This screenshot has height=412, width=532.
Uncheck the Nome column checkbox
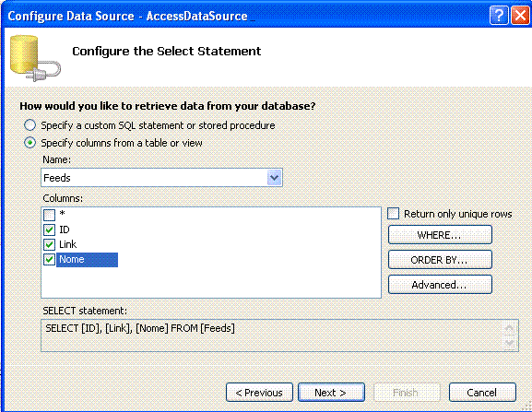49,259
